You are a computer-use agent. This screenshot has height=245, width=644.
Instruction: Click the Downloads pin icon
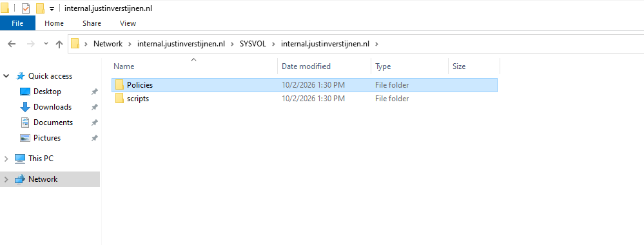(x=95, y=107)
